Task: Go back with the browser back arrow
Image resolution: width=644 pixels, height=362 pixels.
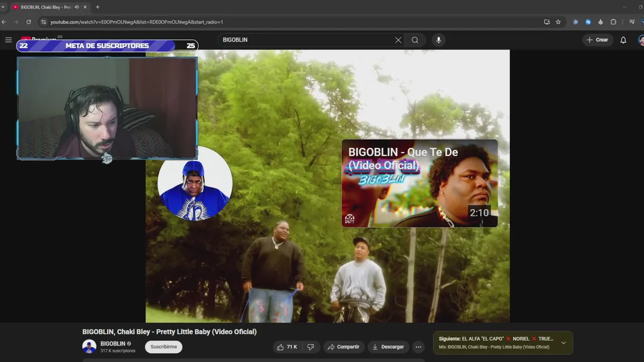Action: click(x=4, y=22)
